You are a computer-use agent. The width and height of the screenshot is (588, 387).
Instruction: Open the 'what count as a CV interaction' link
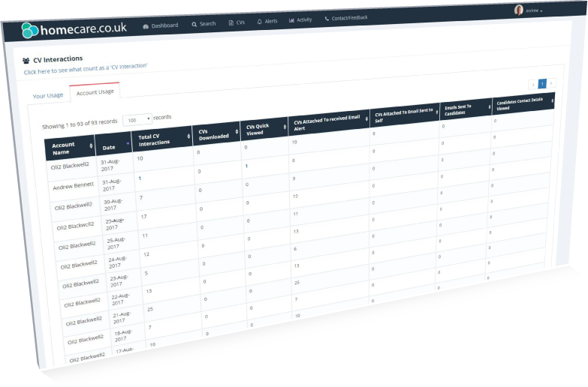[x=86, y=68]
